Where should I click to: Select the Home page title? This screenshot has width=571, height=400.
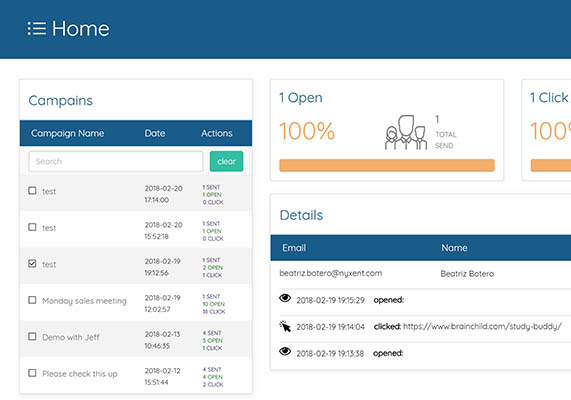(80, 28)
